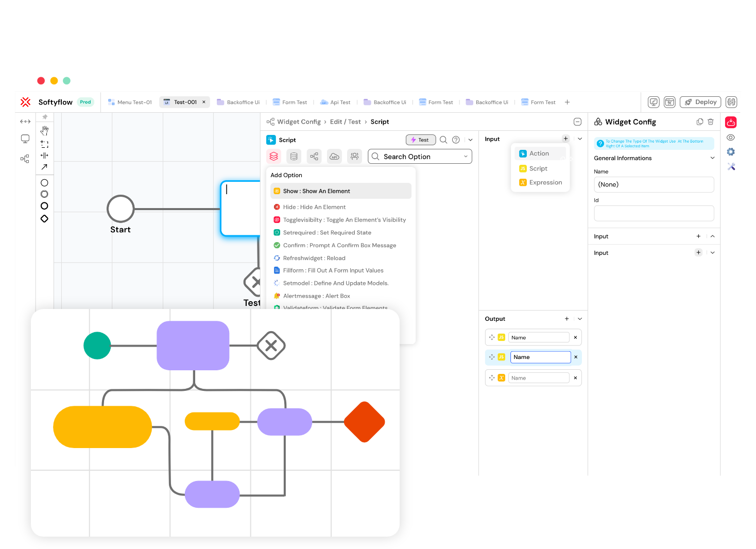Click the Deploy button

tap(700, 102)
